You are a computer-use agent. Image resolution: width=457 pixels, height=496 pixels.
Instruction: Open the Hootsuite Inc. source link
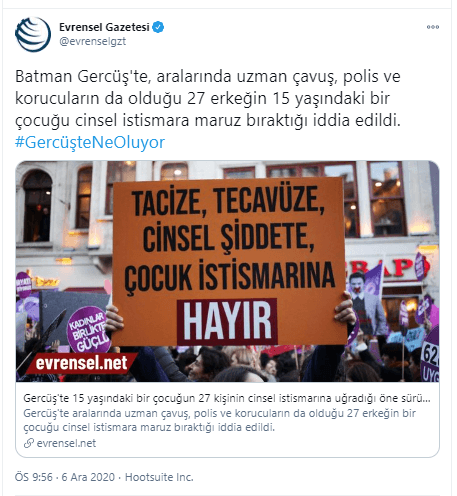[x=159, y=477]
